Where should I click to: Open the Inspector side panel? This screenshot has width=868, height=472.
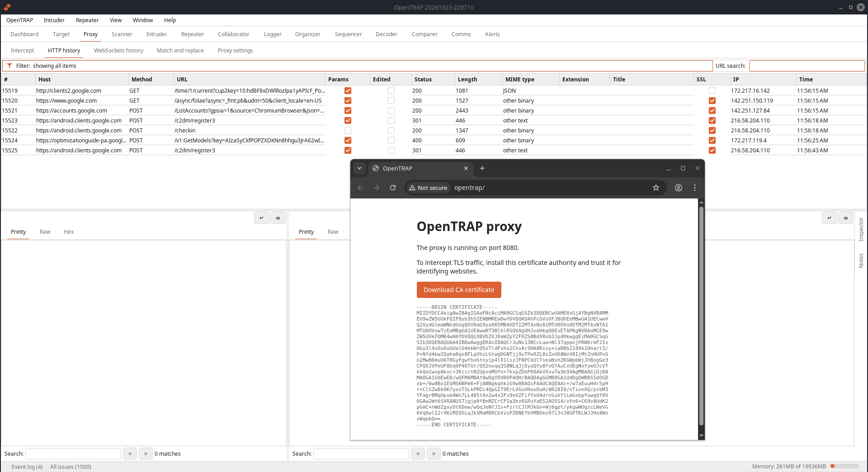(x=861, y=229)
